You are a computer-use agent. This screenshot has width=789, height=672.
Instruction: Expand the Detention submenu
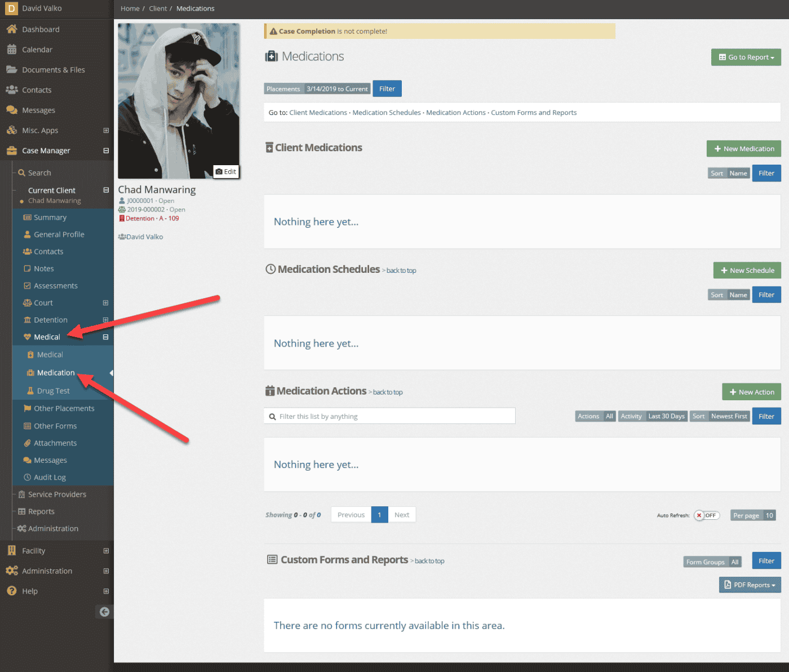(x=105, y=320)
